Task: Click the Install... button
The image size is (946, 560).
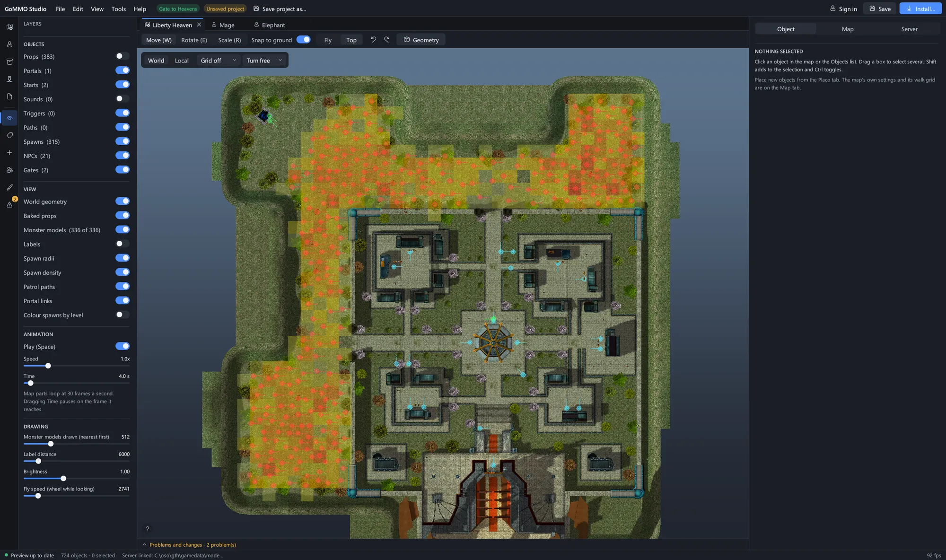Action: coord(920,9)
